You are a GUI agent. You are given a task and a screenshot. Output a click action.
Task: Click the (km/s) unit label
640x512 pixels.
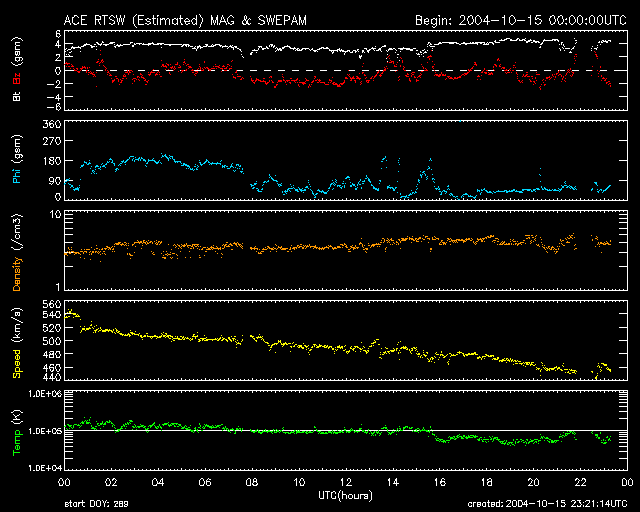17,325
